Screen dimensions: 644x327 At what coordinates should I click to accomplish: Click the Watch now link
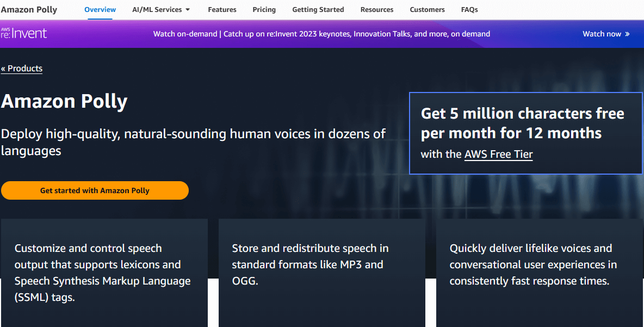click(606, 34)
